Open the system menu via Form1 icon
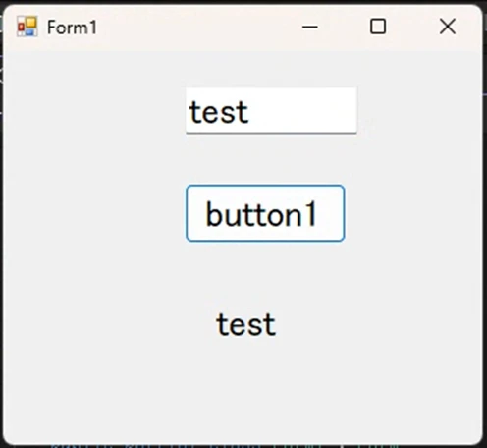487x448 pixels. (27, 27)
